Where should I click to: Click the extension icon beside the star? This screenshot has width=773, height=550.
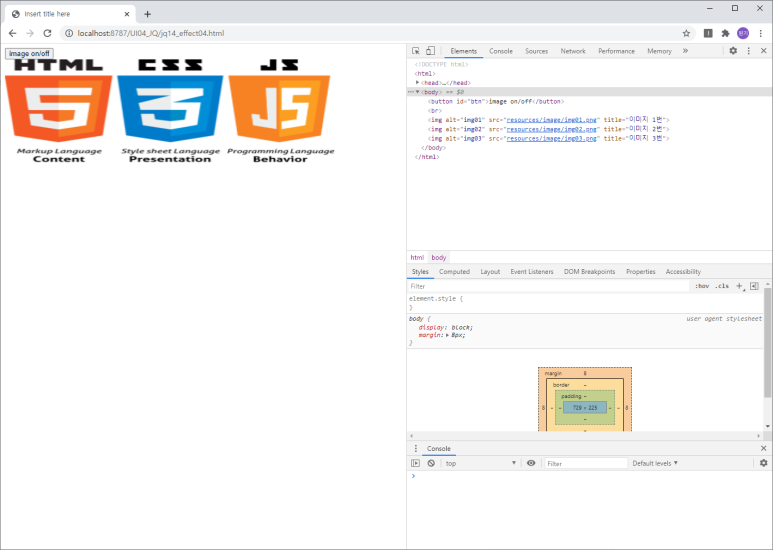pos(708,33)
